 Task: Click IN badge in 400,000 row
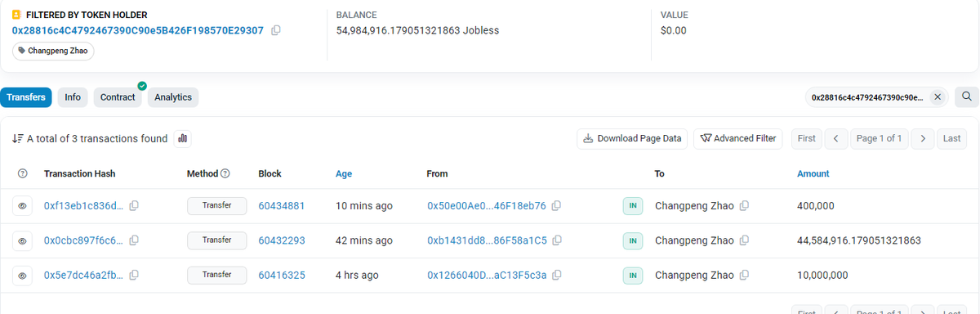(633, 206)
